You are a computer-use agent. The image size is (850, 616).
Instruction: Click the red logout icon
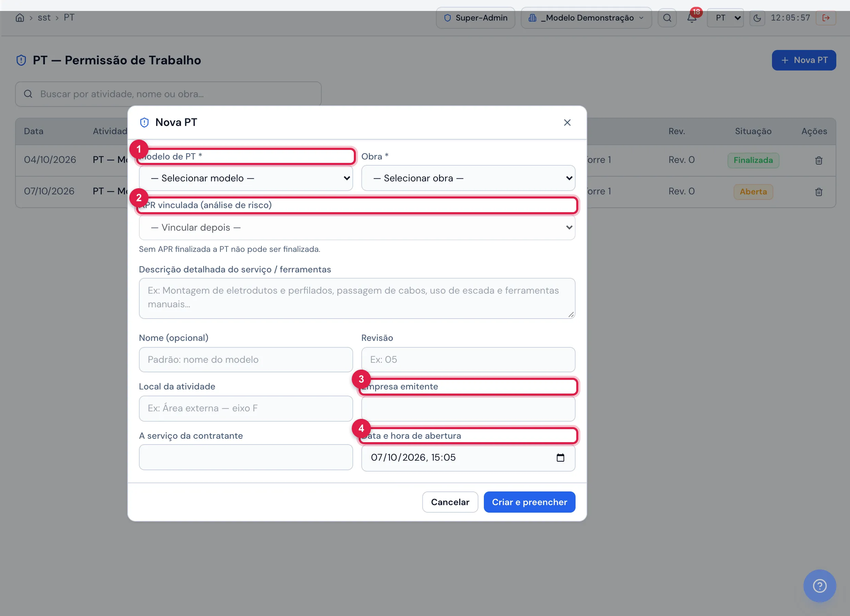(826, 17)
